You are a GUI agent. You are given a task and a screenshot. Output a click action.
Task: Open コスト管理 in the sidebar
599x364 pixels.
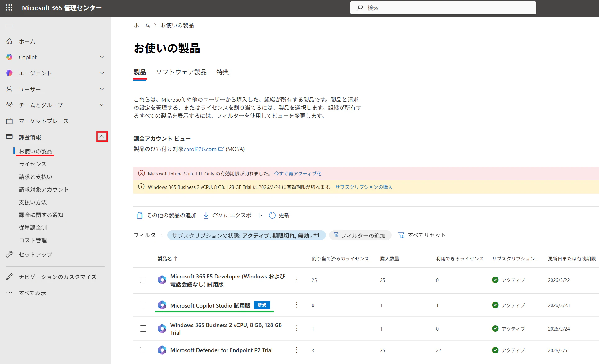pyautogui.click(x=33, y=240)
